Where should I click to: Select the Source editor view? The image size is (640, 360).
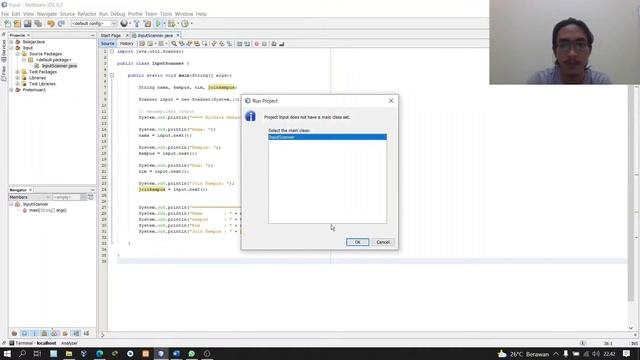click(x=108, y=44)
